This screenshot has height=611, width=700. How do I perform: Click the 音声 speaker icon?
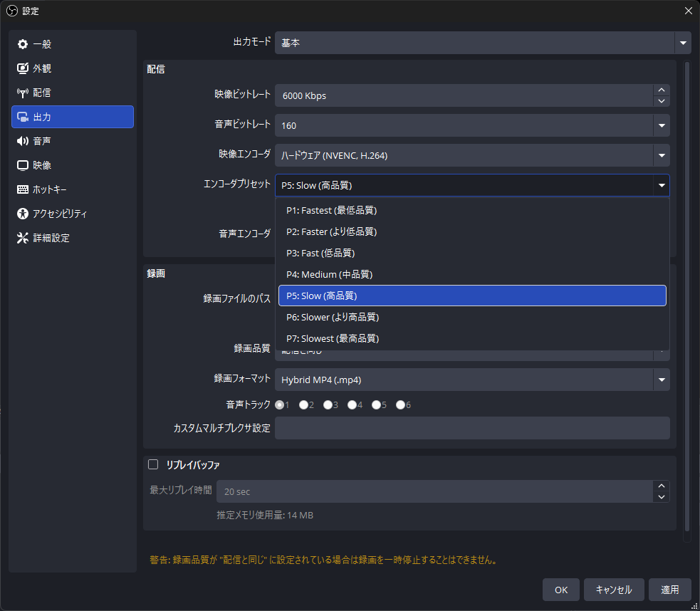pyautogui.click(x=22, y=141)
